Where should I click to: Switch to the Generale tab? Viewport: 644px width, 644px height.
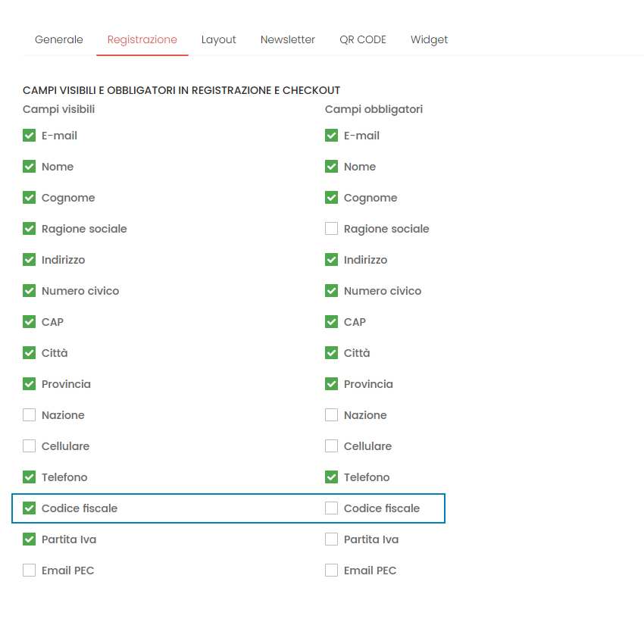tap(58, 39)
